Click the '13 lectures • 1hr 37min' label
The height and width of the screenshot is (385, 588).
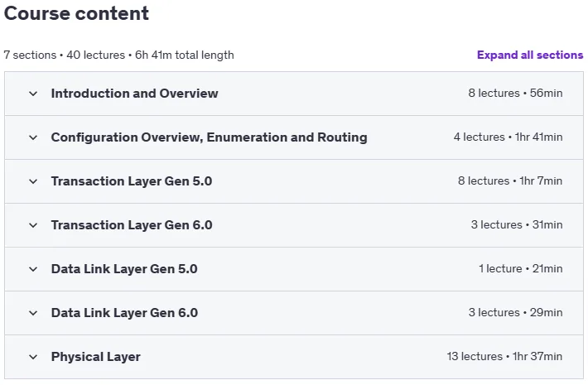[x=504, y=356]
